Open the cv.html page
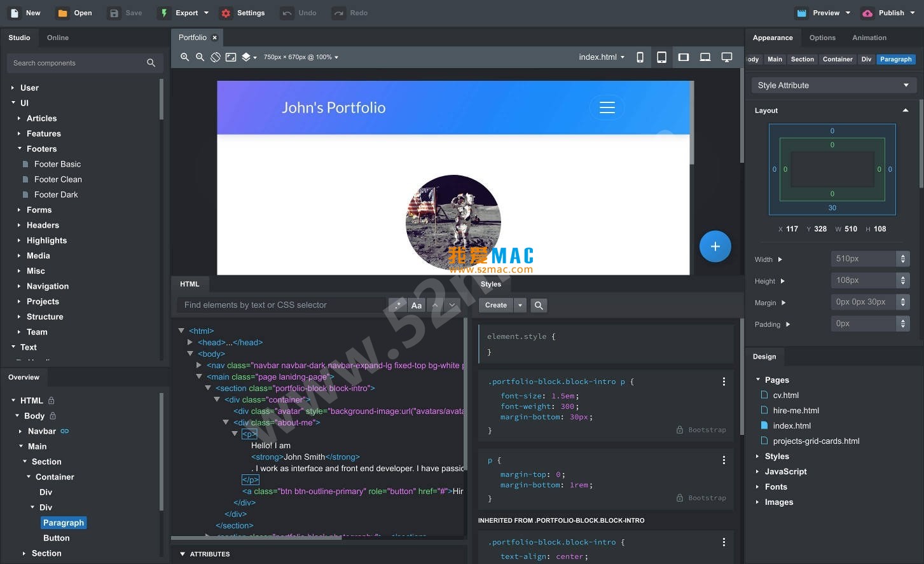Image resolution: width=924 pixels, height=564 pixels. pos(785,395)
